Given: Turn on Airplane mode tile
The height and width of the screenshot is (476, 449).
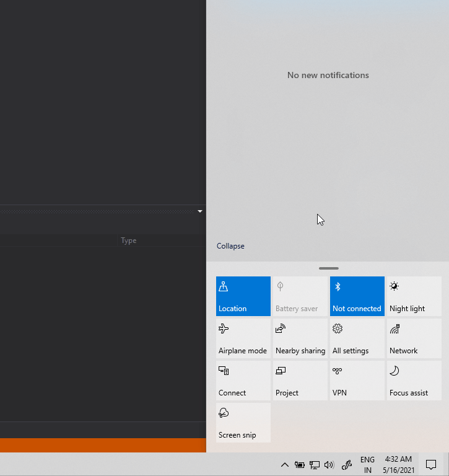Looking at the screenshot, I should pos(243,338).
